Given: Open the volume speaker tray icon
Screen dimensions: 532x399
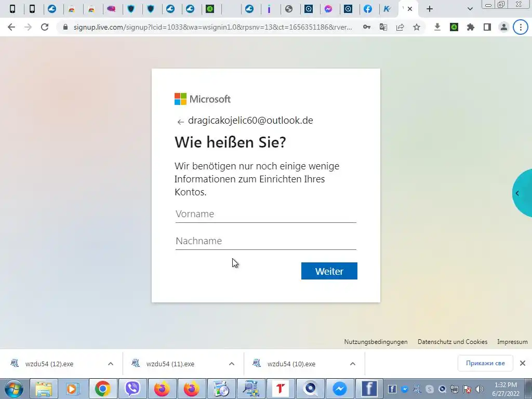Looking at the screenshot, I should click(480, 389).
